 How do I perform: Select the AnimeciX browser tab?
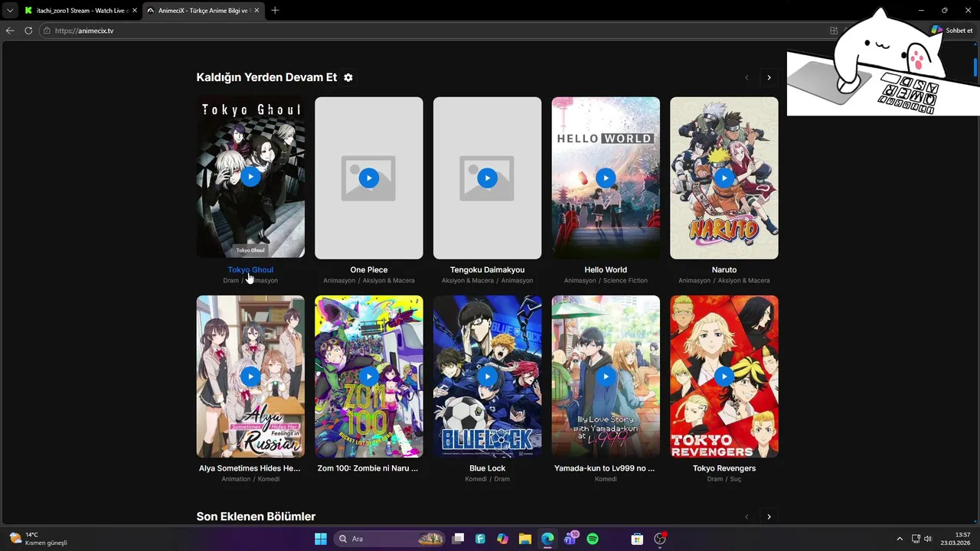[x=203, y=11]
